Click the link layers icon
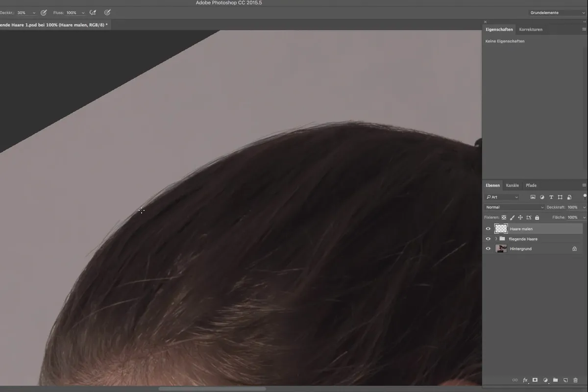Viewport: 588px width, 392px height. (x=514, y=380)
